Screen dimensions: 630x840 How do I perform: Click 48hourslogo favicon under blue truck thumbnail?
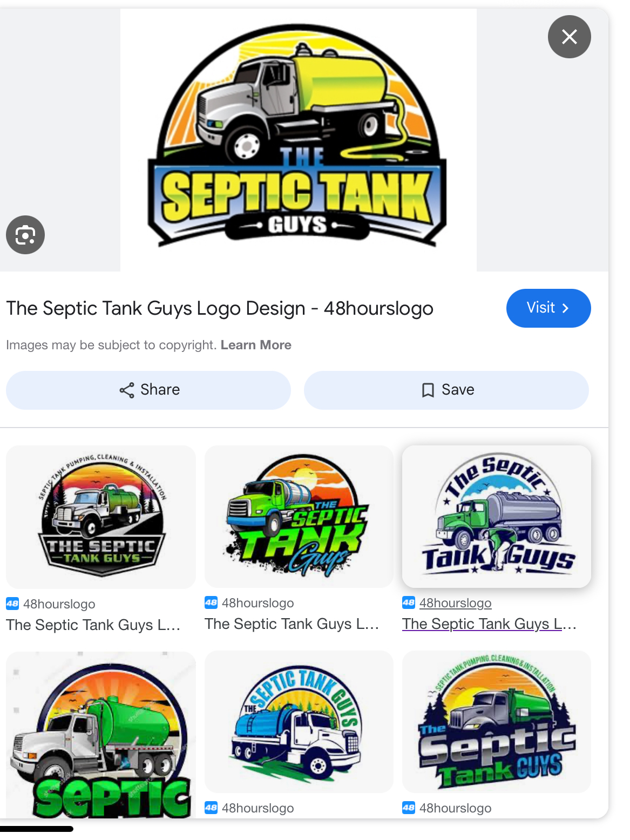point(211,808)
